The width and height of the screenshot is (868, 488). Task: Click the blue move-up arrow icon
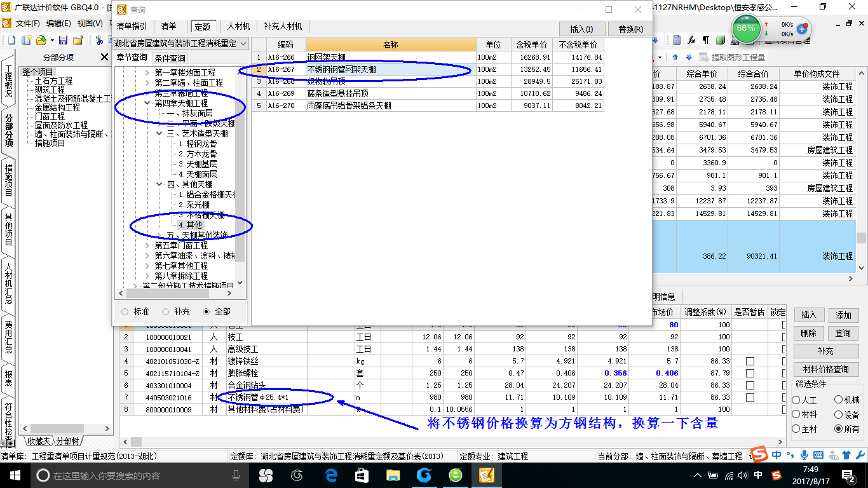pyautogui.click(x=675, y=57)
